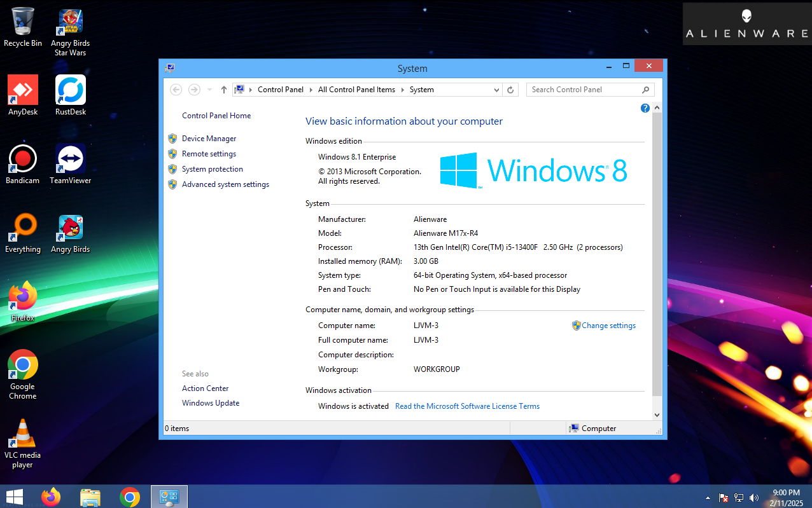
Task: Click inside the Search Control Panel box
Action: click(x=585, y=90)
